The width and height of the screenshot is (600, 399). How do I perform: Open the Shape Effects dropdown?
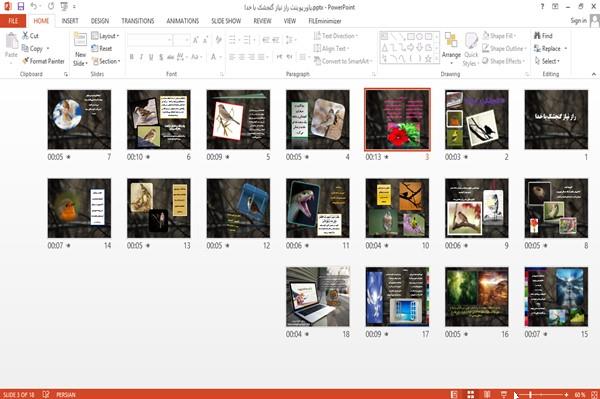click(503, 61)
